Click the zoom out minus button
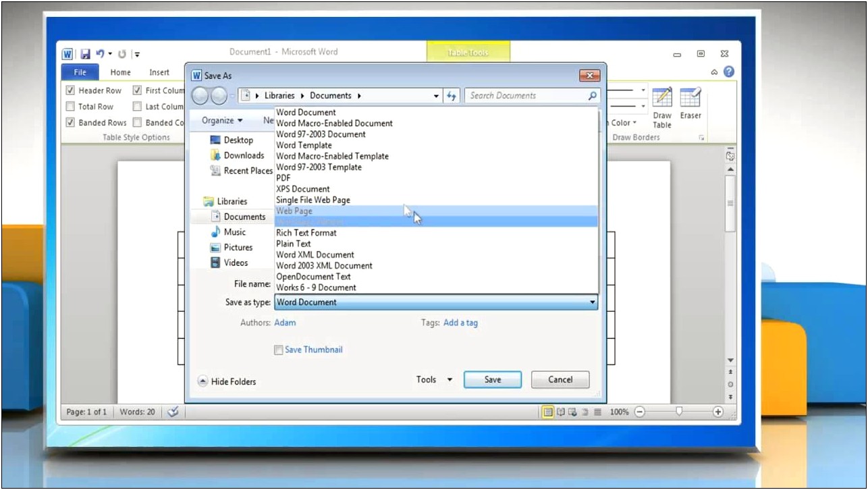868x490 pixels. pyautogui.click(x=639, y=412)
